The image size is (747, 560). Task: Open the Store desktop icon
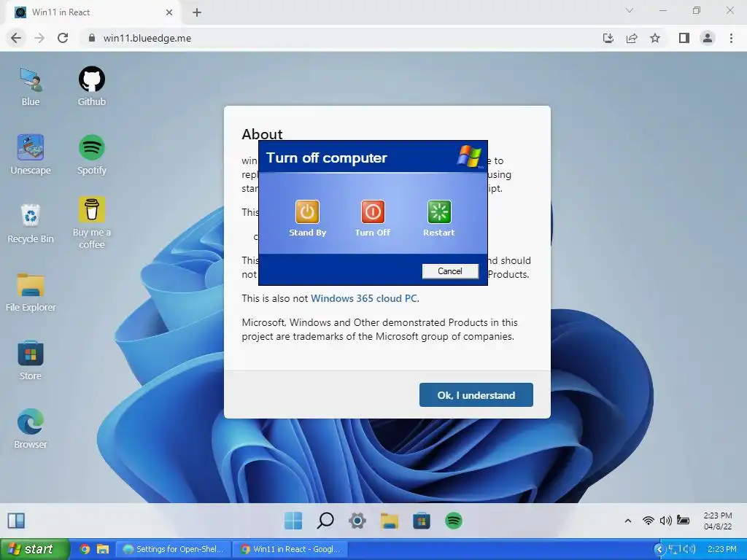(x=31, y=360)
